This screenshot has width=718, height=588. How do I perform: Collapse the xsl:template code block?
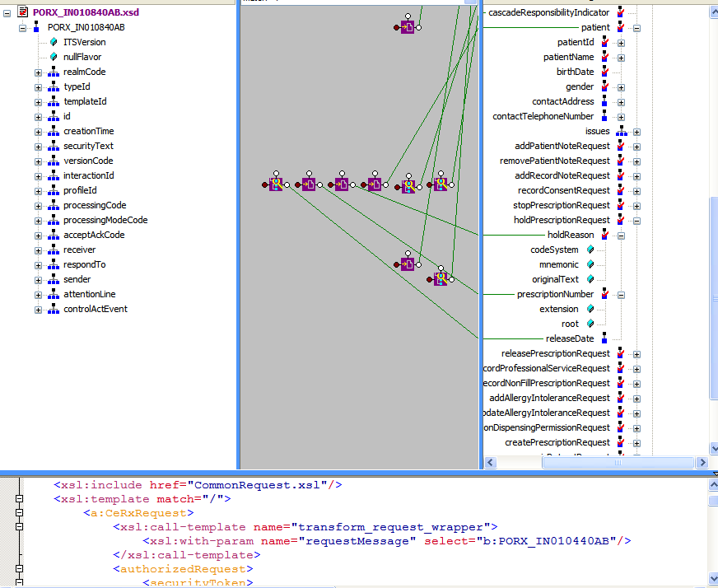pos(19,499)
